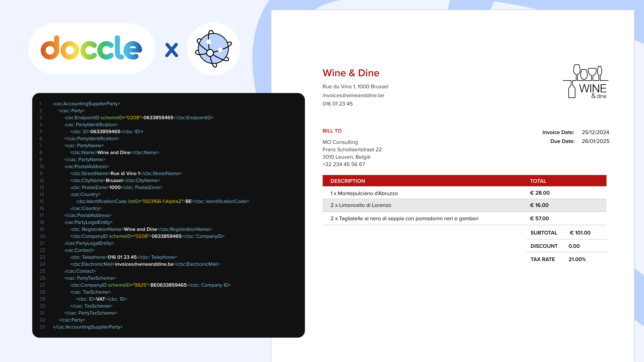
Task: Click Franz Schollaertstraat 22 address line
Action: click(352, 149)
